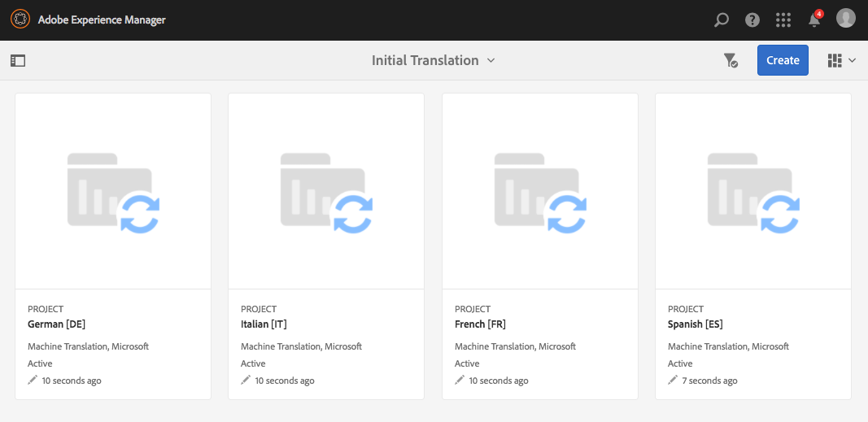Click the Adobe Experience Manager header text
This screenshot has height=422, width=868.
point(102,20)
